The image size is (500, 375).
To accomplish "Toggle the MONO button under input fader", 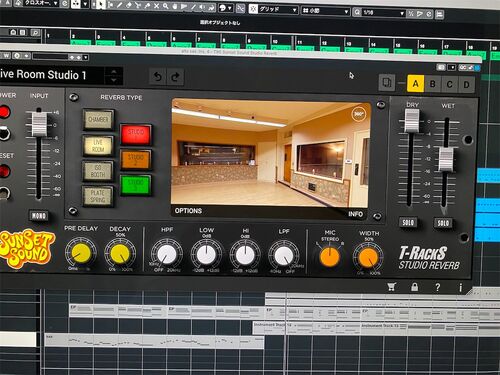I will pos(39,216).
